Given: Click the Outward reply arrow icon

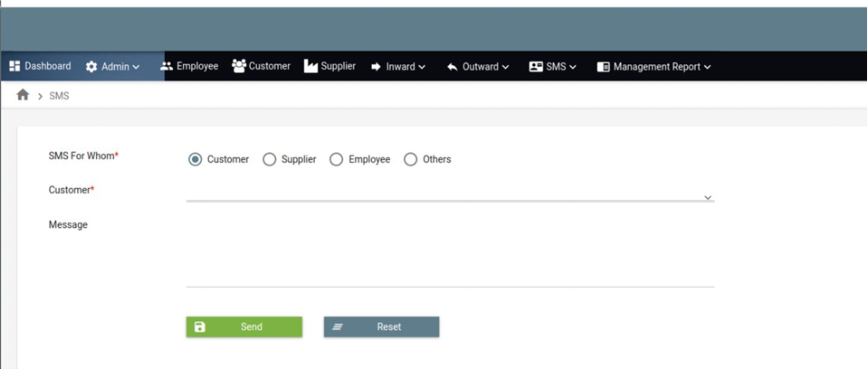Looking at the screenshot, I should coord(452,67).
